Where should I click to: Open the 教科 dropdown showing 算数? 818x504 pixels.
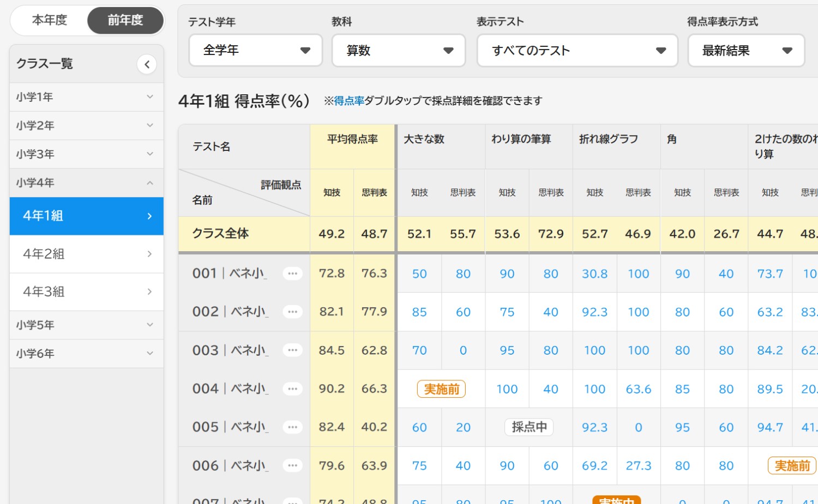pyautogui.click(x=399, y=51)
